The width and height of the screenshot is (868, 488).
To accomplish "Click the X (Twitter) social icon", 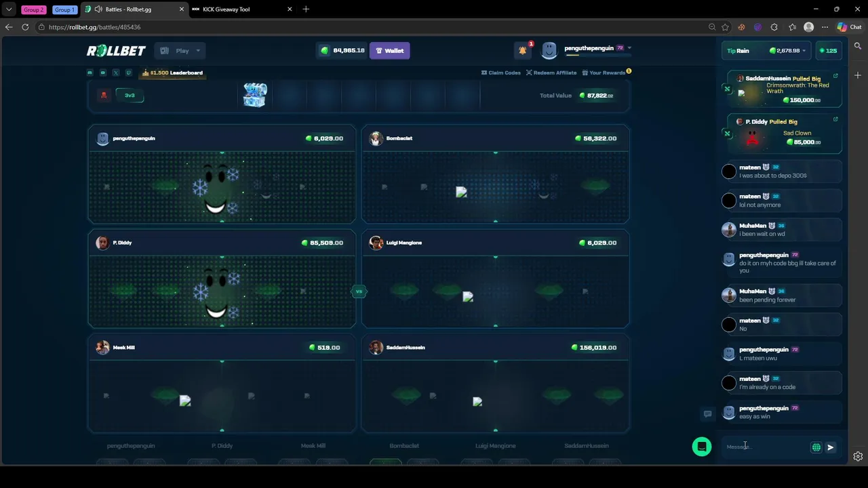I will click(115, 73).
